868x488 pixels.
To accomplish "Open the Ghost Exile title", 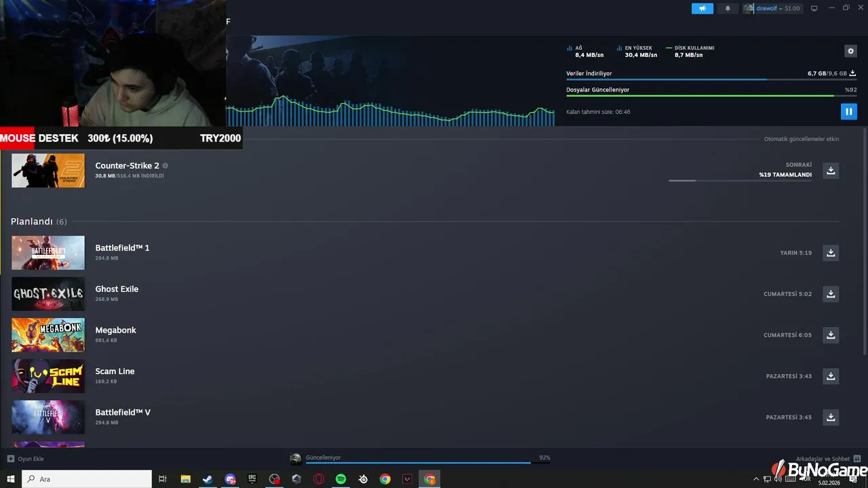I will tap(117, 289).
